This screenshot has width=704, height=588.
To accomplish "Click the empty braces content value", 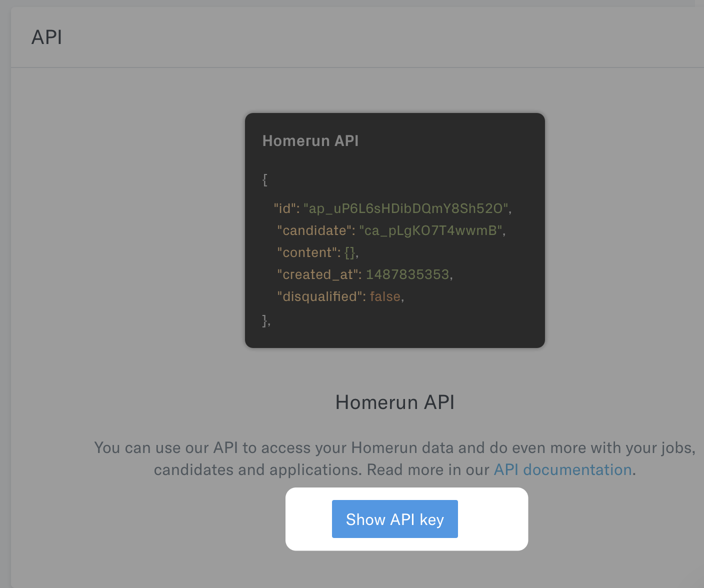I will click(350, 252).
